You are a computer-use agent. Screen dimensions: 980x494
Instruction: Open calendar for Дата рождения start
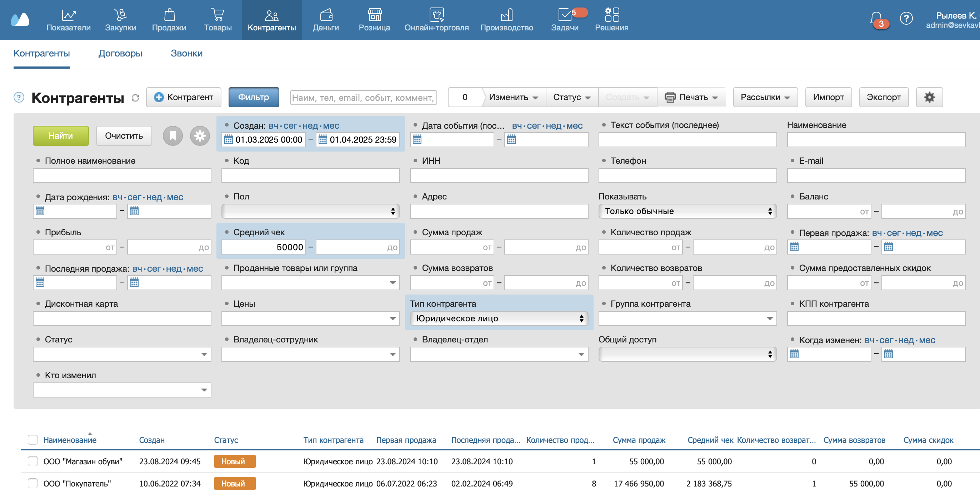[x=40, y=211]
